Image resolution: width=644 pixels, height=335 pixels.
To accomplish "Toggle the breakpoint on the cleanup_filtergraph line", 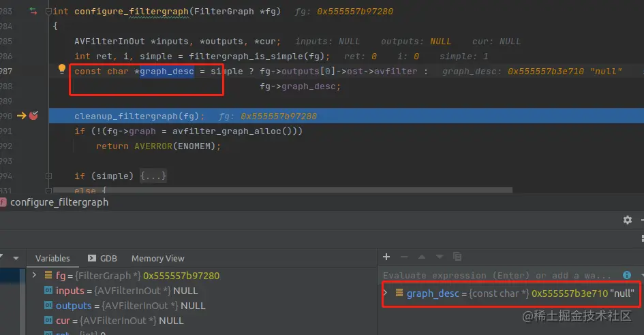I will point(33,116).
